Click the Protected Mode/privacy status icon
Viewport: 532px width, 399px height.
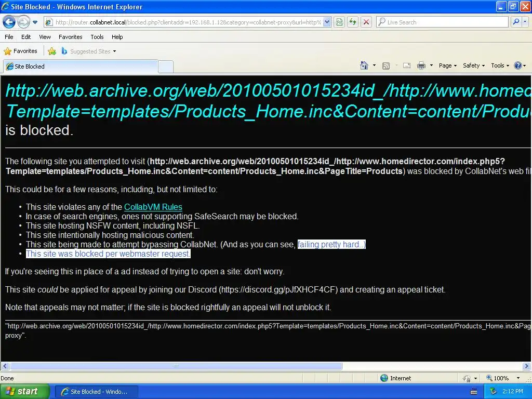click(467, 378)
